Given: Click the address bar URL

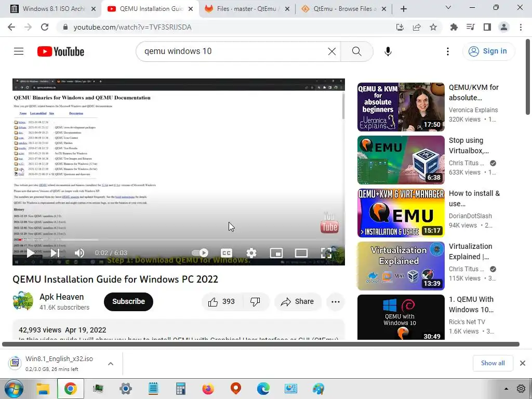Looking at the screenshot, I should (132, 27).
